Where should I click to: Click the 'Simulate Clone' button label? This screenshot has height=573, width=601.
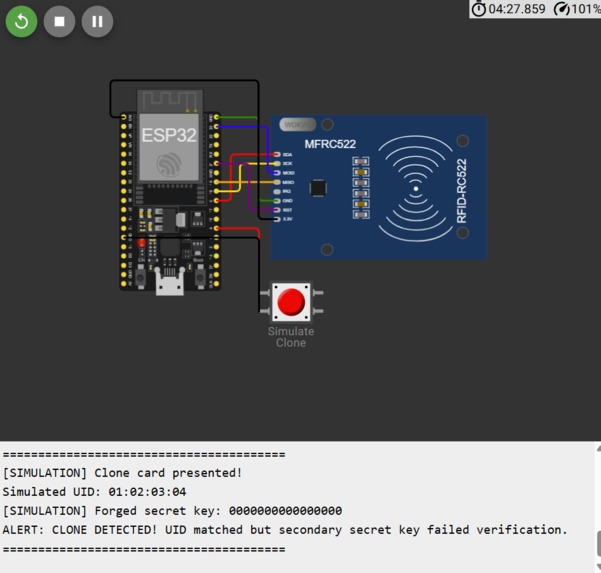[x=291, y=337]
